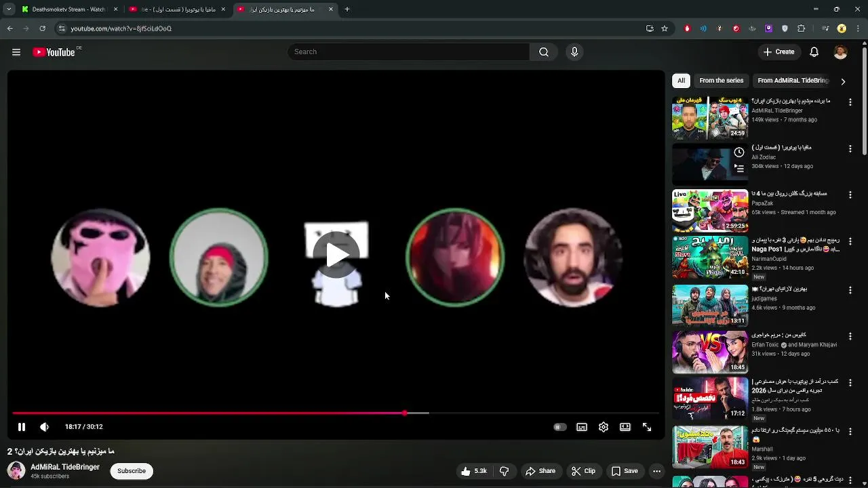Click the purple Twitch extension icon

768,28
